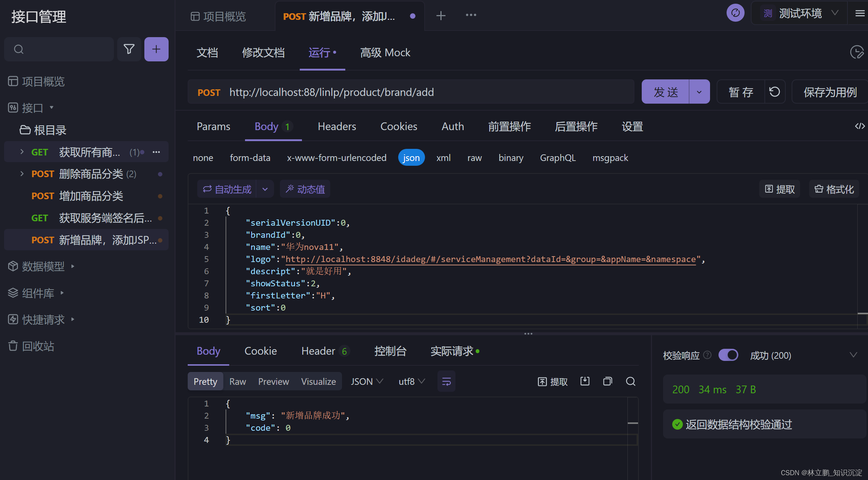Expand the GET 获取所有商 tree item

click(22, 151)
